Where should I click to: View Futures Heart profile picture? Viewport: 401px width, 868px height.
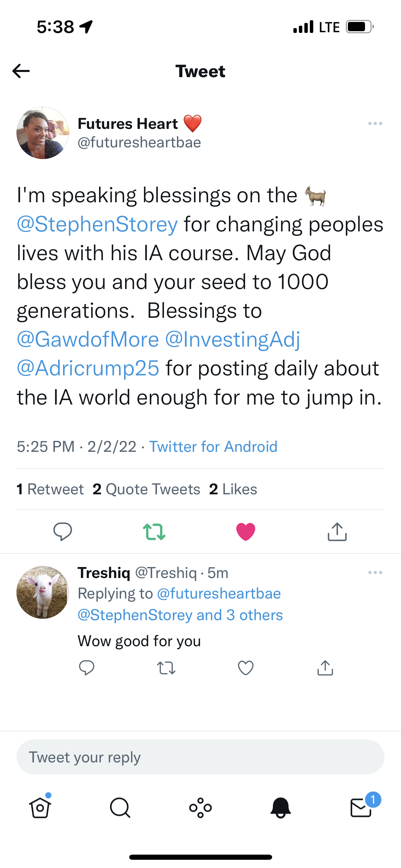point(43,133)
